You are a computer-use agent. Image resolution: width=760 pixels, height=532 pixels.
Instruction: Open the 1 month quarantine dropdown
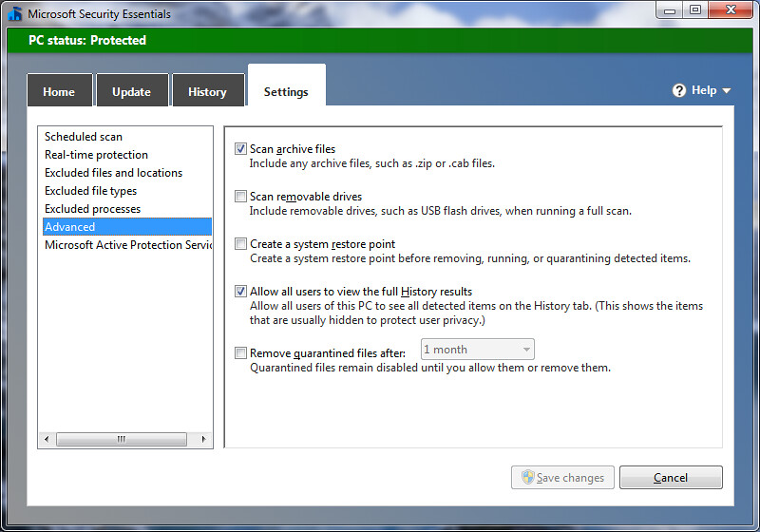point(478,350)
